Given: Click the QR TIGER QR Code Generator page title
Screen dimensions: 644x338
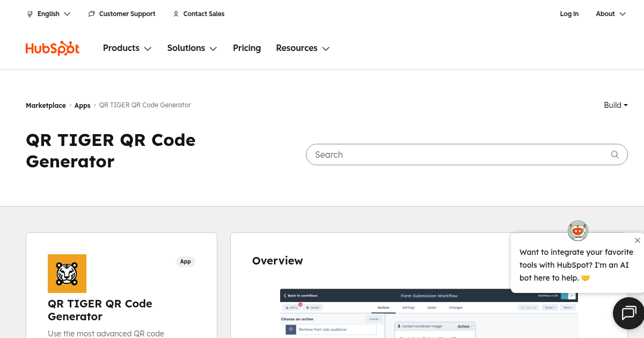Looking at the screenshot, I should 111,151.
